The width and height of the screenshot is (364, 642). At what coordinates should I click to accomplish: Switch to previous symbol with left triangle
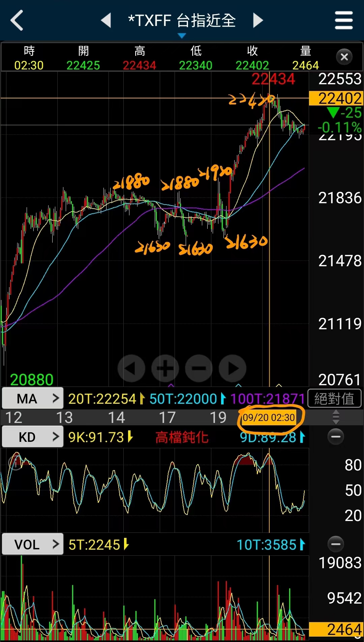106,20
